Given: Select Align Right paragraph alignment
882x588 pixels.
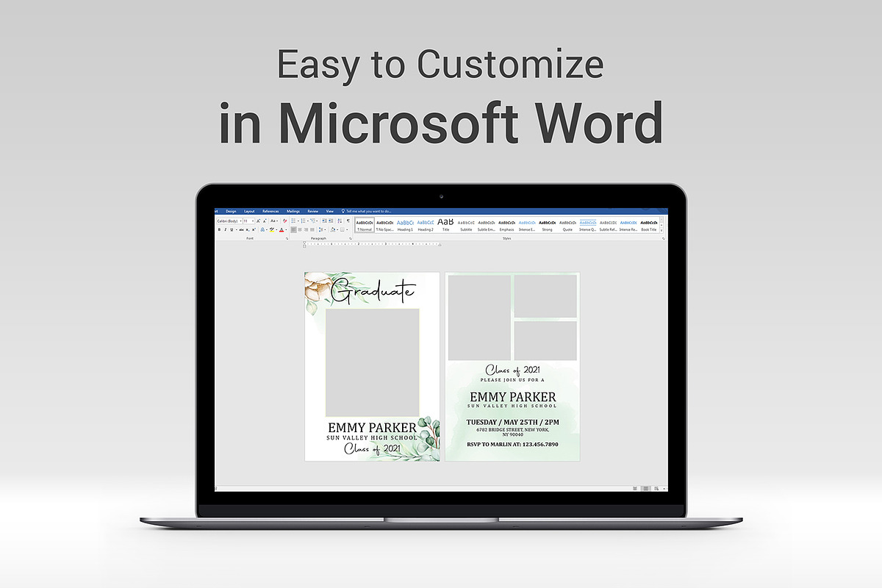Looking at the screenshot, I should click(306, 230).
